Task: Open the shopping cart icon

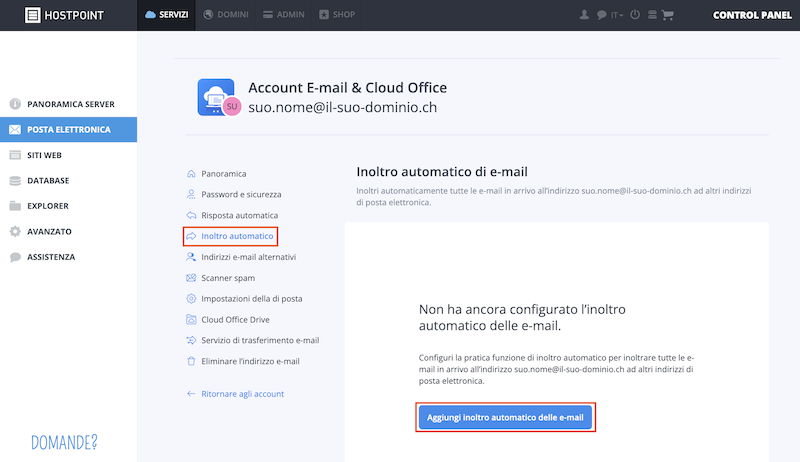Action: click(x=667, y=15)
